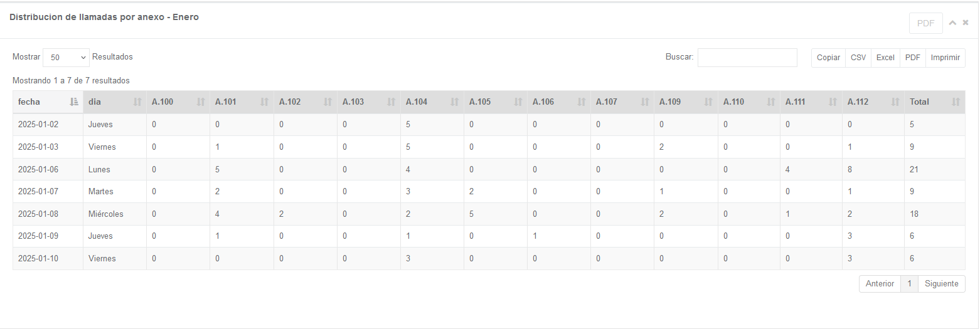Collapse panel with chevron up icon
Viewport: 980px width, 329px height.
(x=952, y=23)
